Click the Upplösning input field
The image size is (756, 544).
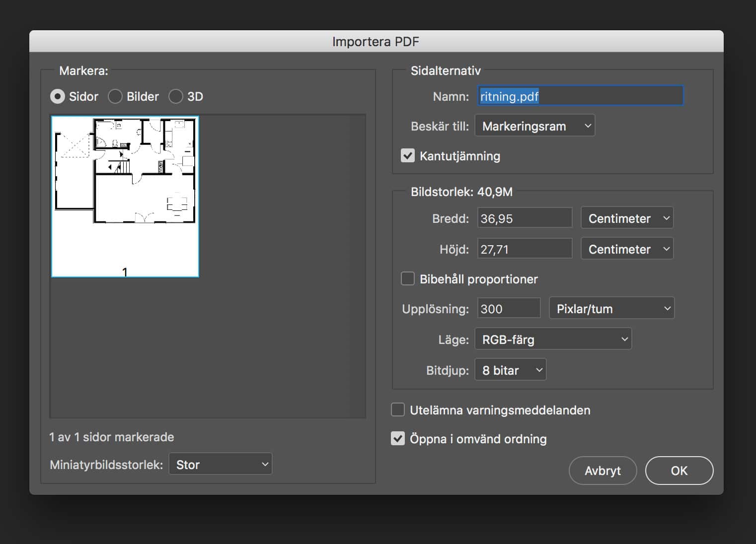tap(509, 309)
